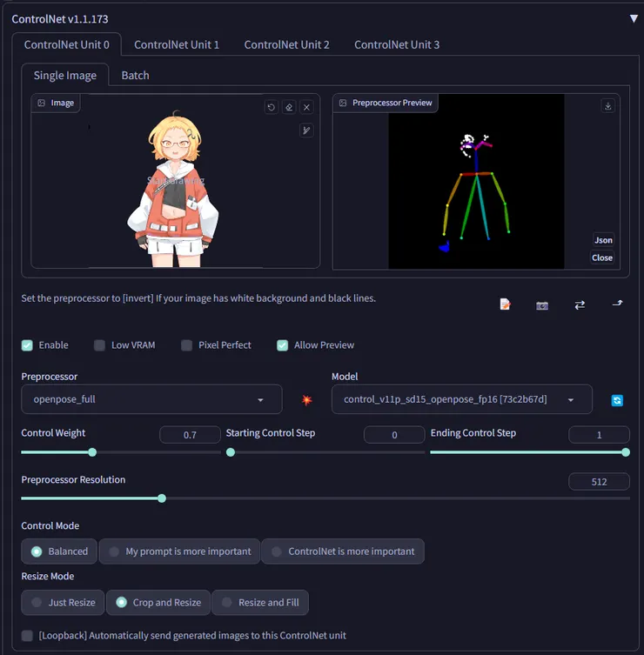This screenshot has height=655, width=644.
Task: Switch to ControlNet Unit 1 tab
Action: click(x=177, y=44)
